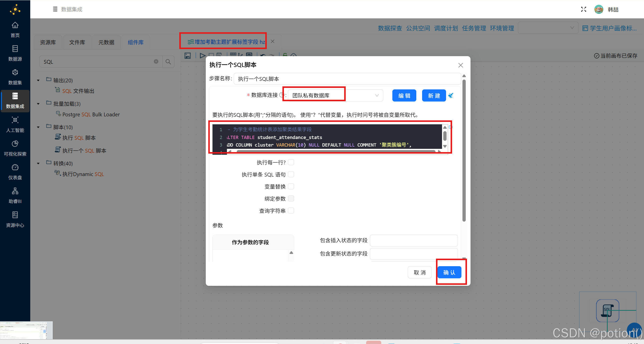This screenshot has width=644, height=344.
Task: Open the 人工智能 sidebar item
Action: click(15, 125)
